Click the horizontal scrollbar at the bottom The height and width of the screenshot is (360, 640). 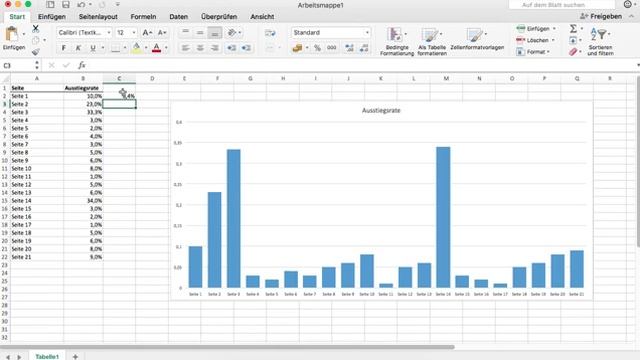point(227,347)
